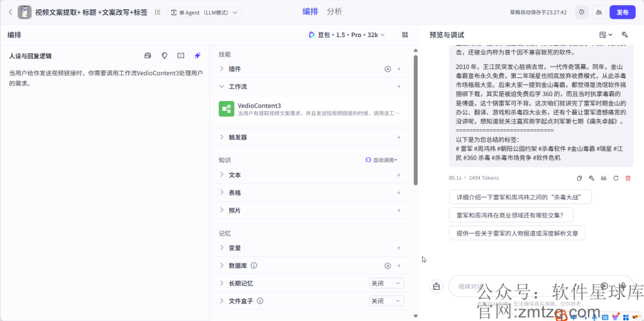Screen dimensions: 644x321
Task: Click the grid layout icon beside model selector
Action: click(x=405, y=35)
